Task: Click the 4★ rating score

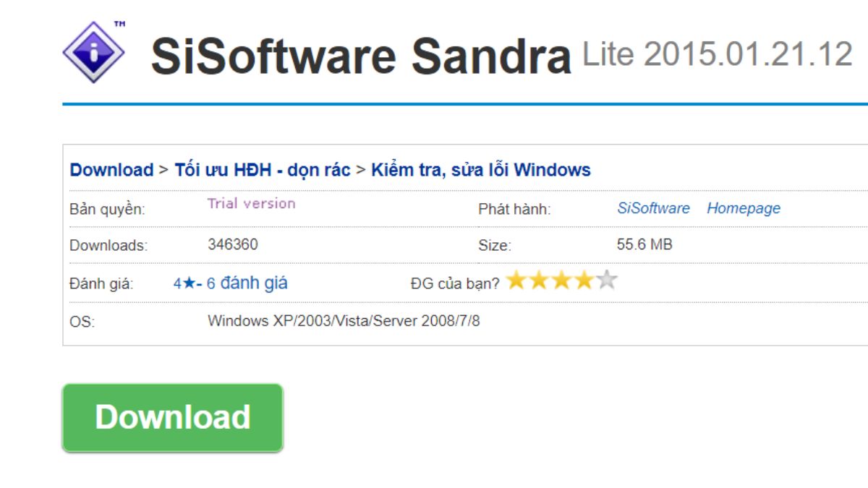Action: click(184, 283)
